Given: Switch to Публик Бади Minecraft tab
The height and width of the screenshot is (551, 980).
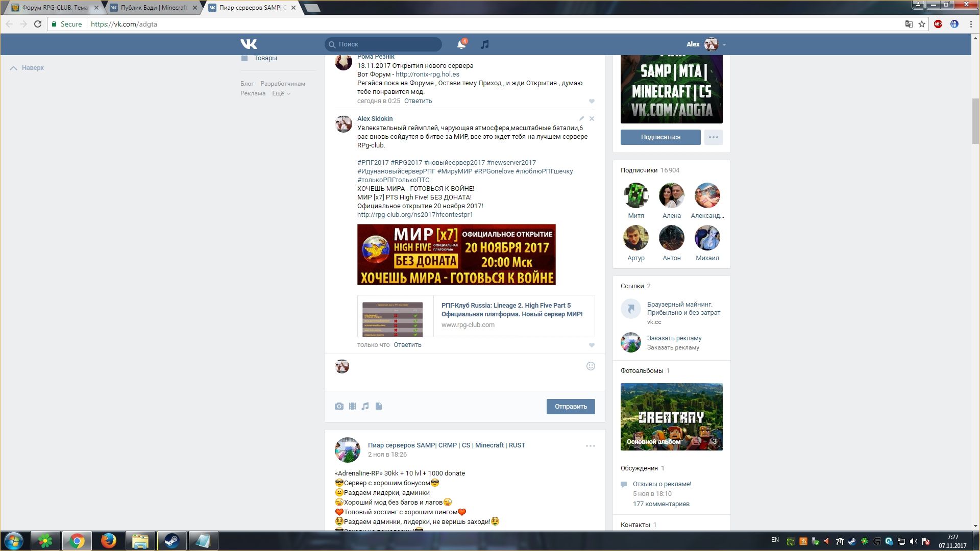Looking at the screenshot, I should tap(153, 8).
